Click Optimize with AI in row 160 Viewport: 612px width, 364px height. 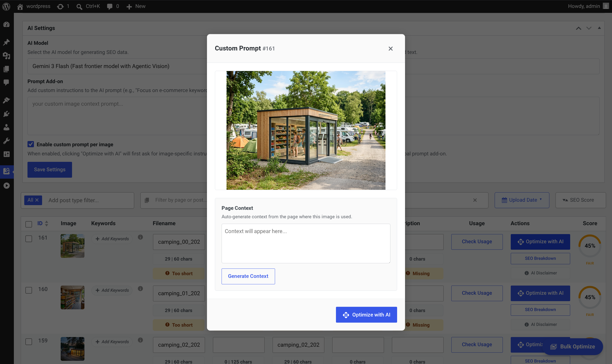pyautogui.click(x=540, y=293)
